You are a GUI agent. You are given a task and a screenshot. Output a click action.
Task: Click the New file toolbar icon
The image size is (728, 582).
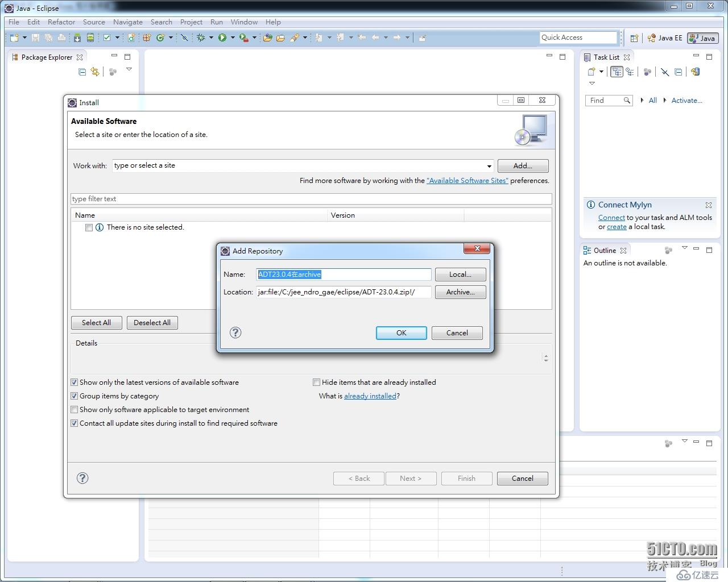point(14,38)
